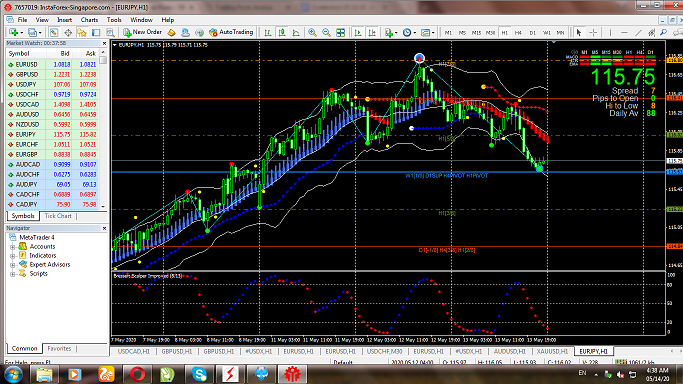
Task: Open the New Chart tool
Action: [x=14, y=33]
